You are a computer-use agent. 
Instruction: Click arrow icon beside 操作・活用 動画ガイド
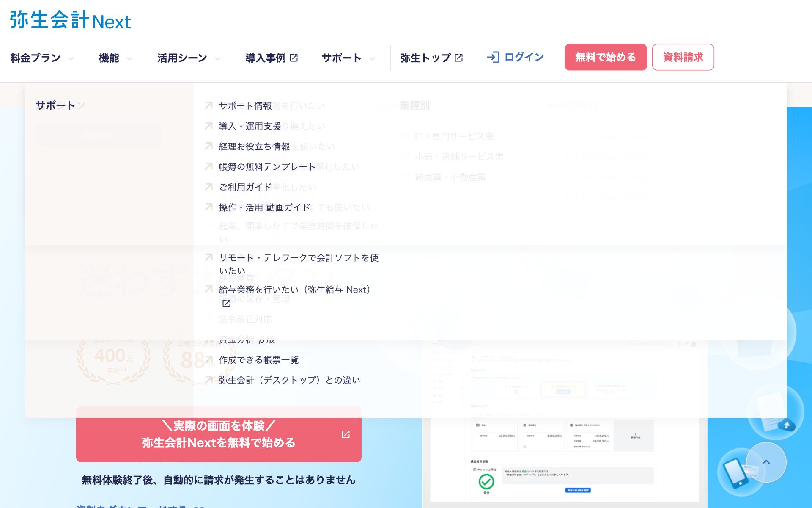(208, 207)
